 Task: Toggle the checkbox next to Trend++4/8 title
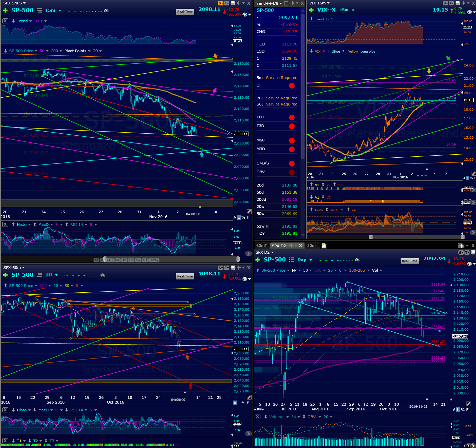[x=286, y=3]
